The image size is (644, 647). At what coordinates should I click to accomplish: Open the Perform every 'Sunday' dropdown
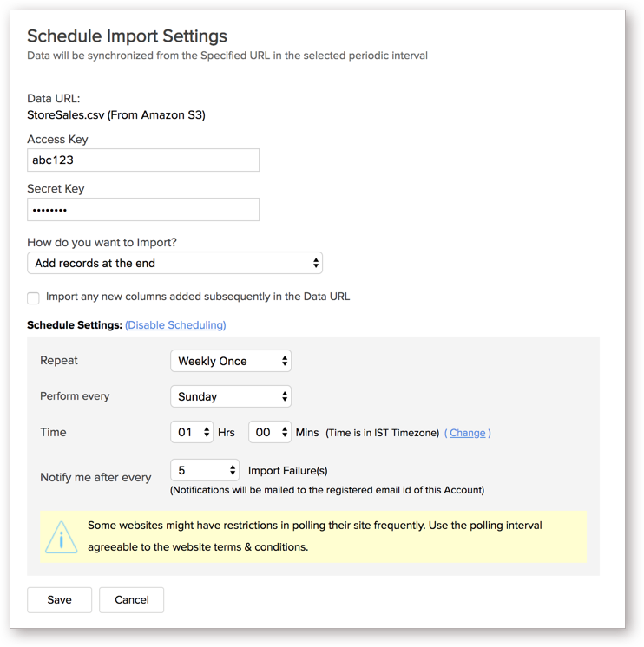tap(231, 396)
